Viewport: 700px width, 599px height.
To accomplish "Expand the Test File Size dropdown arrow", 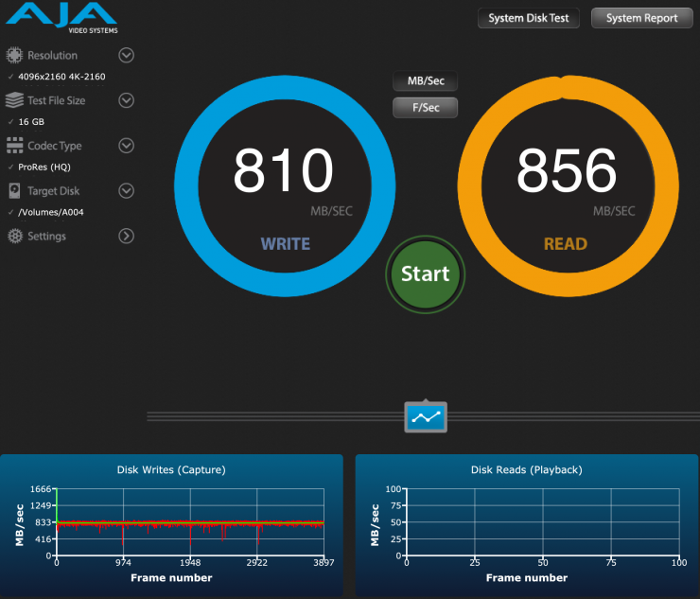I will tap(126, 100).
